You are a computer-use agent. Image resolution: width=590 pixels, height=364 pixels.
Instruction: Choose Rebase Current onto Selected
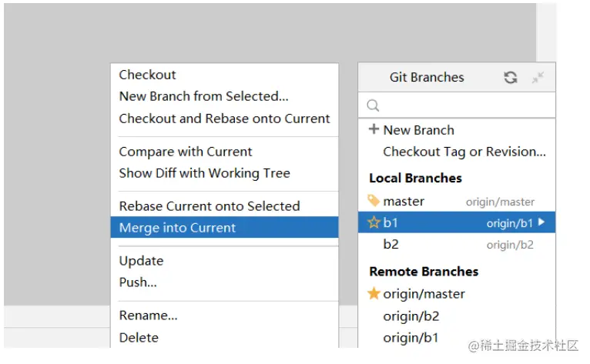tap(210, 206)
